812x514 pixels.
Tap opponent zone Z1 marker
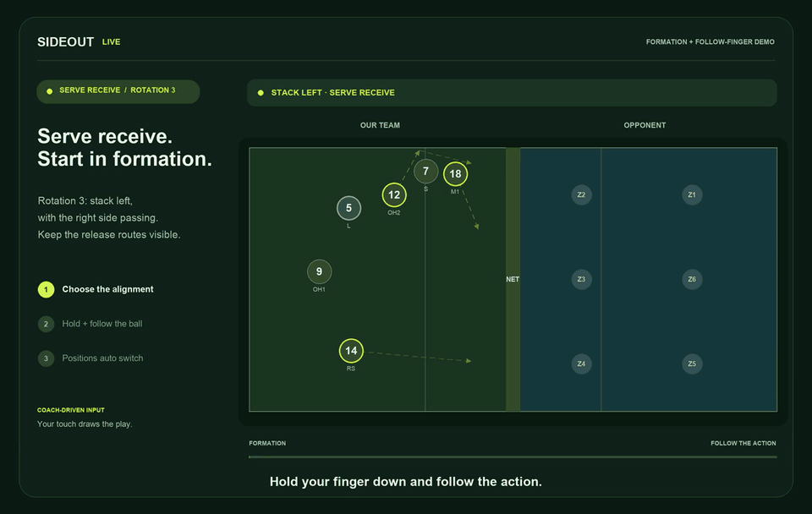point(692,195)
